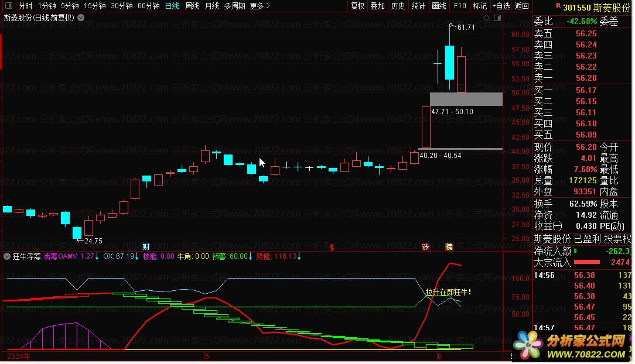Select the 5分钟 period tab
Image resolution: width=635 pixels, height=364 pixels.
70,6
